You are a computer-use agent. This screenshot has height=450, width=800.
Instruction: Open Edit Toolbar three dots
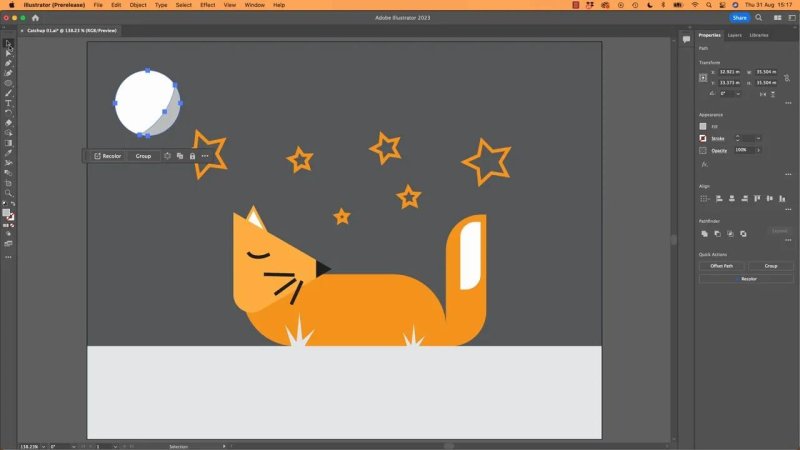tap(8, 257)
